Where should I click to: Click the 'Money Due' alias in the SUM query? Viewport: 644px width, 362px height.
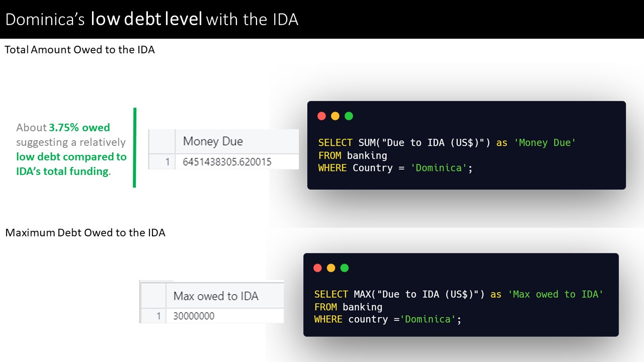click(545, 143)
